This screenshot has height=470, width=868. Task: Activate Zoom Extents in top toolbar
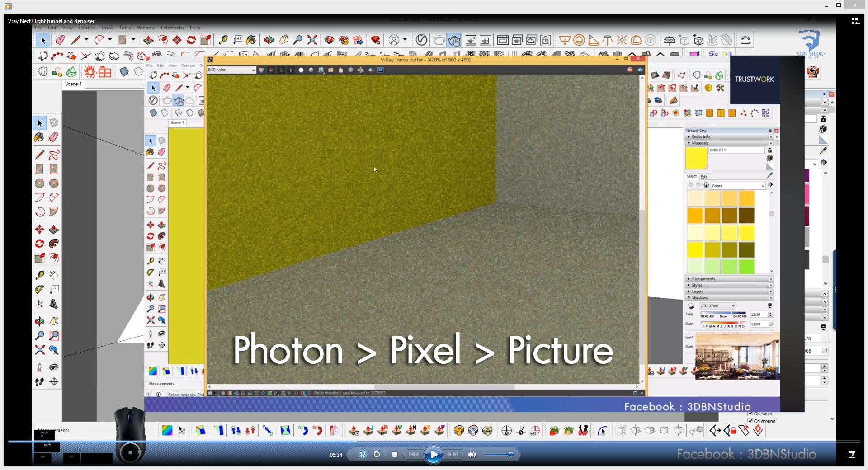point(312,40)
